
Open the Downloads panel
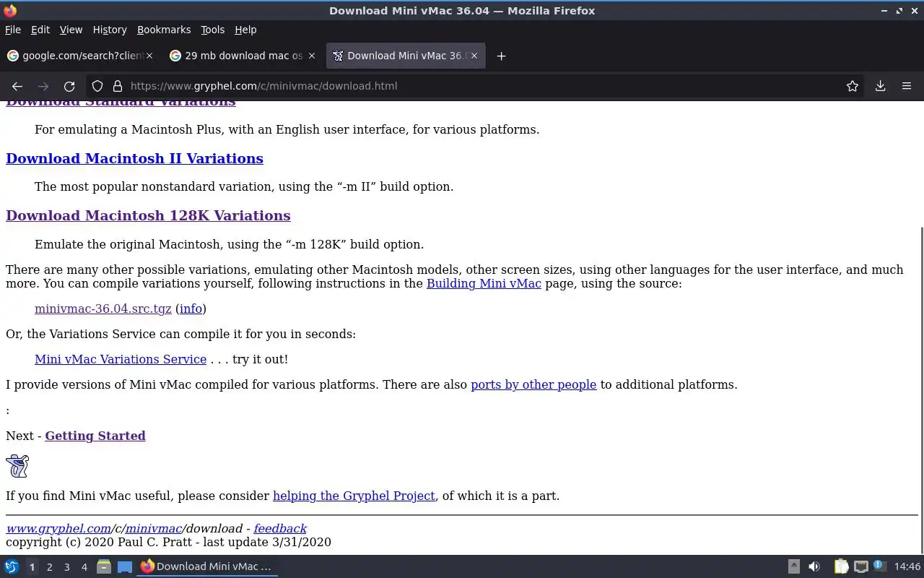click(x=880, y=86)
